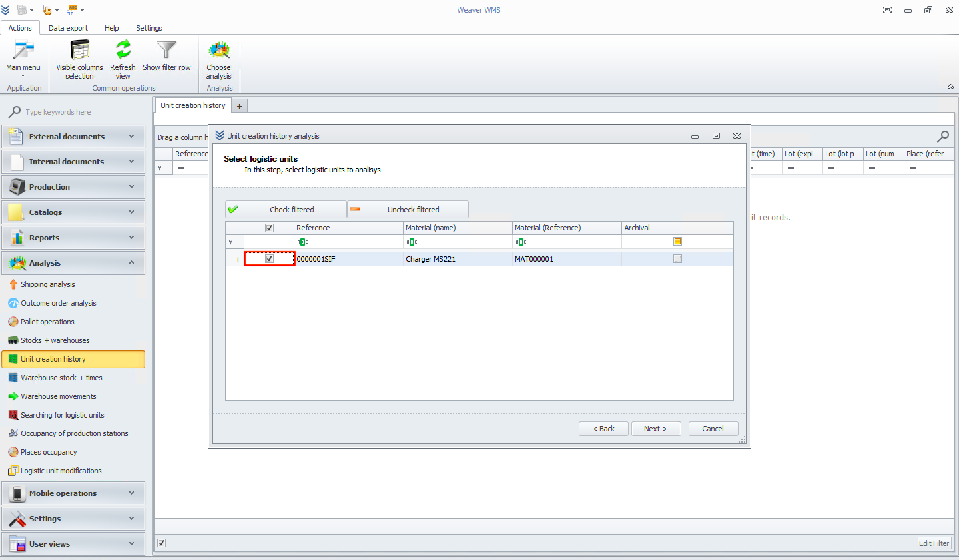Click the grid search magnifier icon

[943, 137]
